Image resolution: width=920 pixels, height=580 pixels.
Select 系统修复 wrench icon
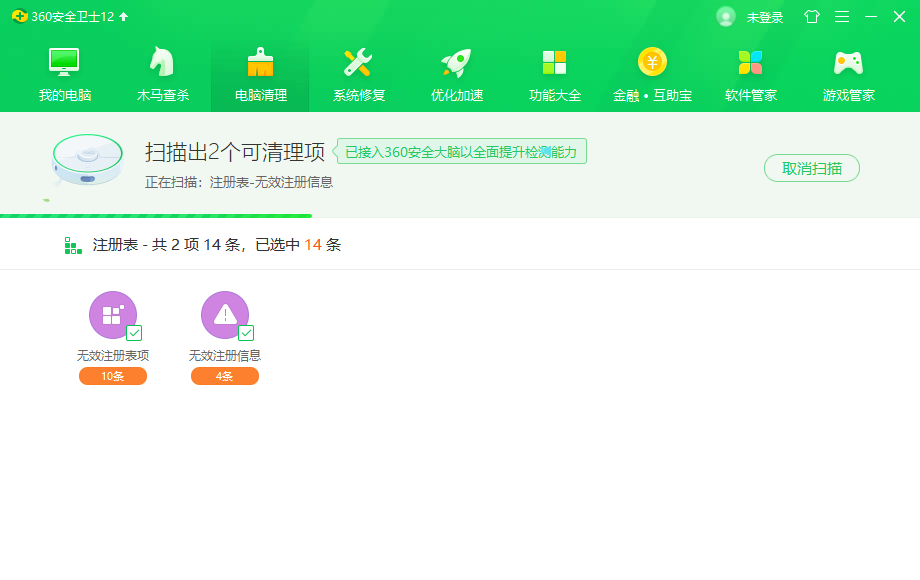358,62
